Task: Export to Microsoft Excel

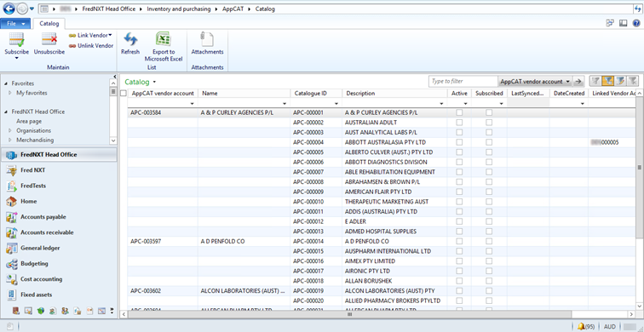Action: pos(164,47)
